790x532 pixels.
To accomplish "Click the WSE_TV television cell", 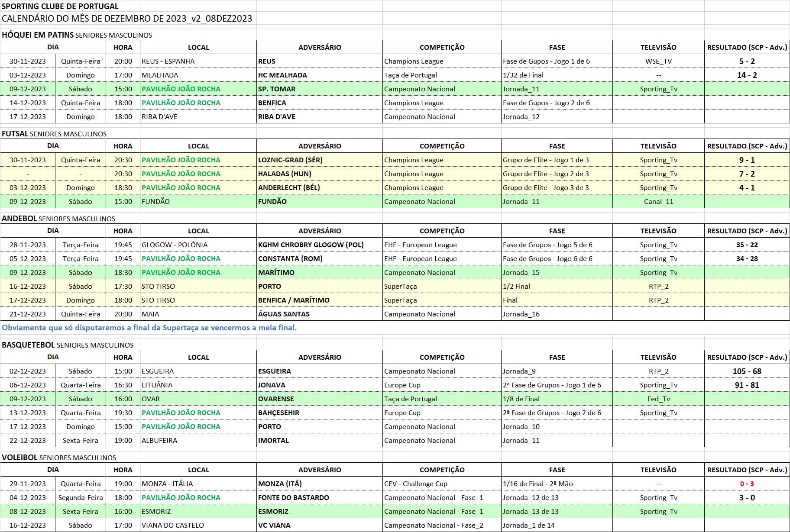I will click(x=658, y=61).
